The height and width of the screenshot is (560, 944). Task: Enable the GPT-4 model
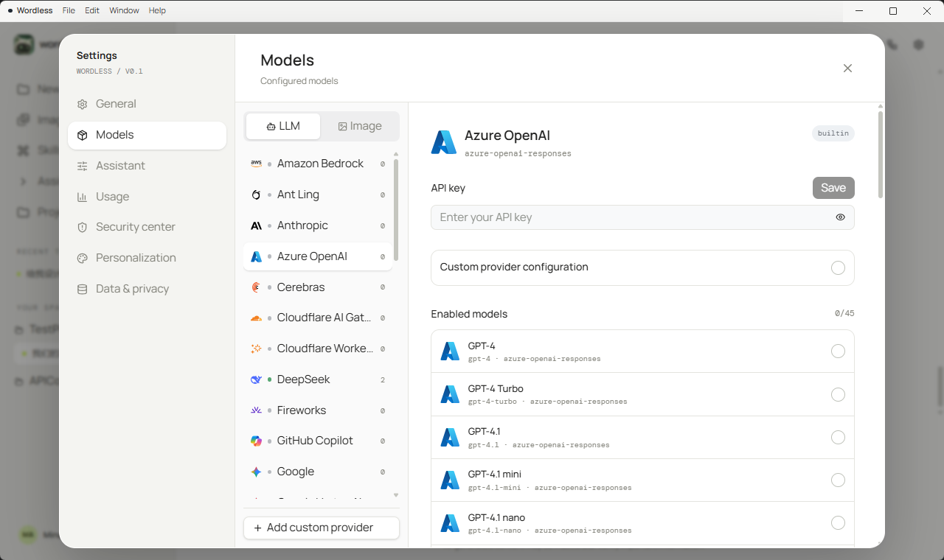tap(838, 351)
